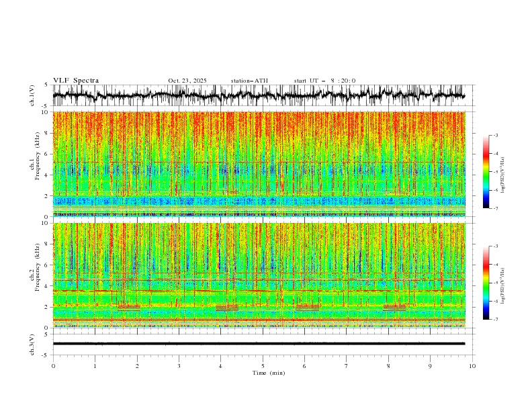Click the "ch.1(V)" waveform axis label

[x=32, y=95]
